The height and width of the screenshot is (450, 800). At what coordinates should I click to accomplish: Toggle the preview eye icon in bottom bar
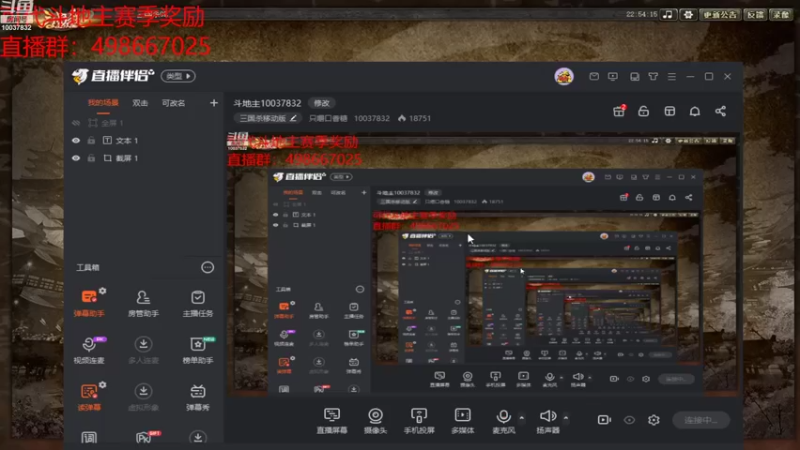click(x=629, y=420)
